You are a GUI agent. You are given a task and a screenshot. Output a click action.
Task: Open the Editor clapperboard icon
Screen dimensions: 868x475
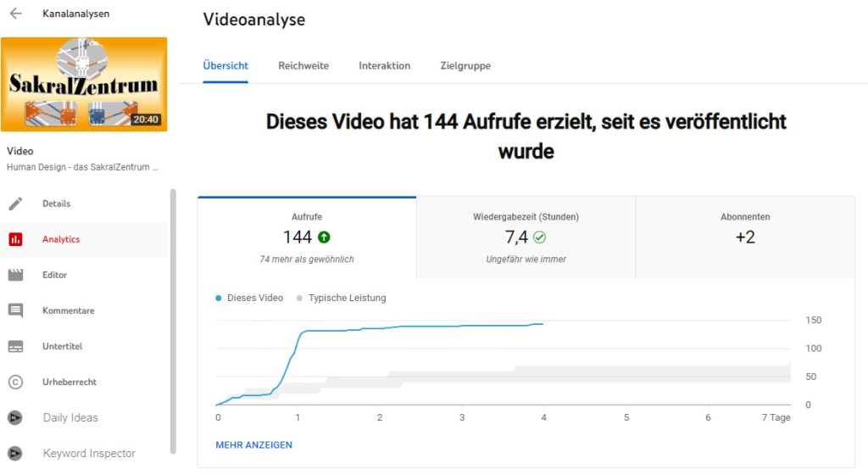click(x=15, y=275)
